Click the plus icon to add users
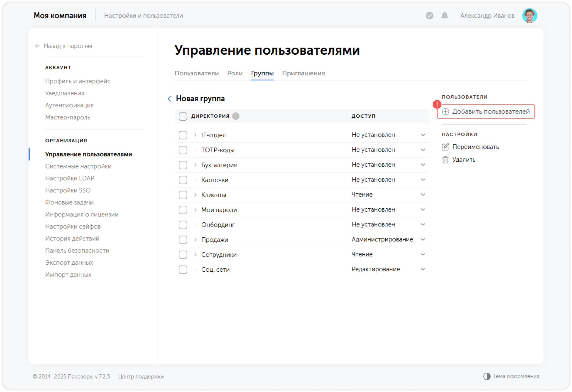 [x=446, y=112]
